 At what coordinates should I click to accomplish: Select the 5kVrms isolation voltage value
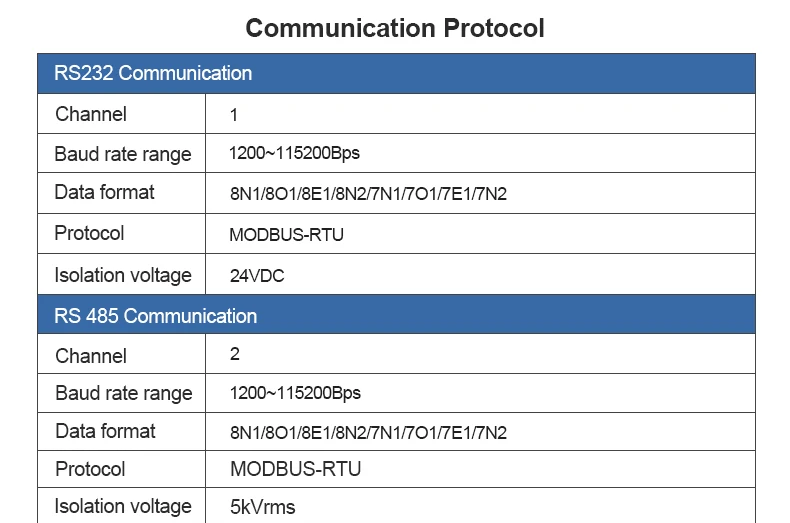point(262,507)
